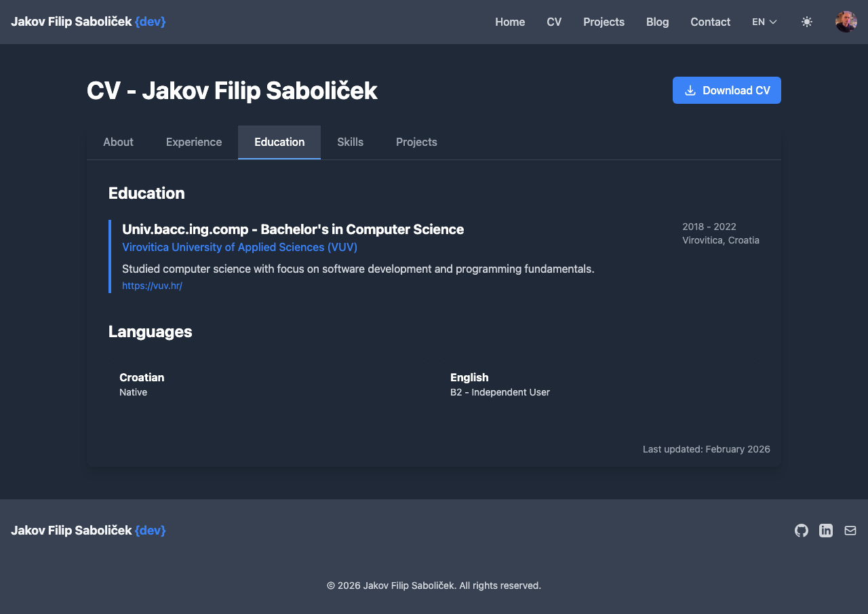Click the {dev} logo in the header
Screen dimensions: 868x614
(x=150, y=21)
